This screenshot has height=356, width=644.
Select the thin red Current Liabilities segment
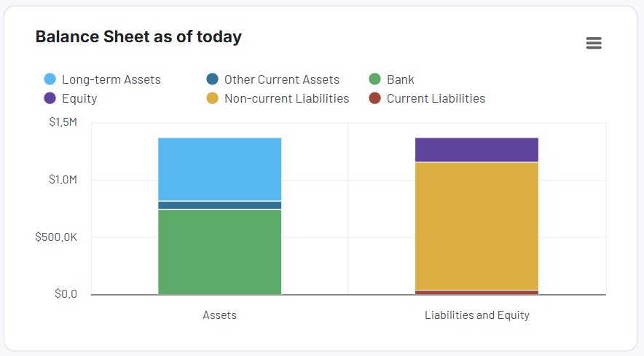[477, 293]
